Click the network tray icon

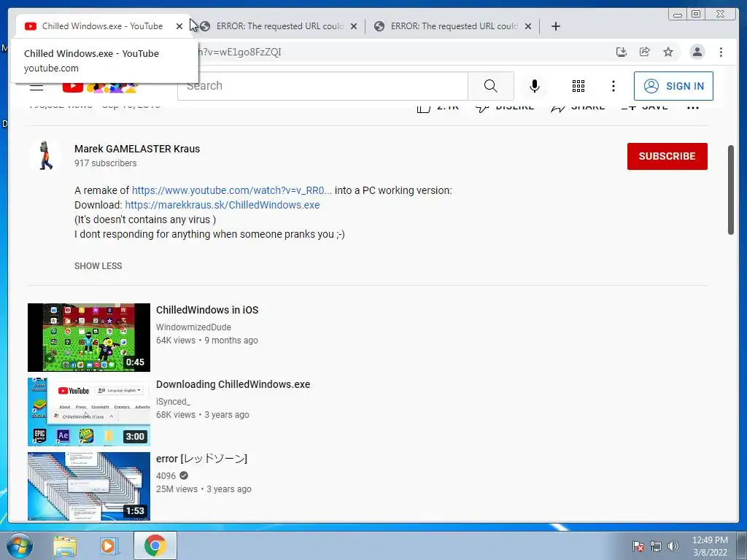pyautogui.click(x=656, y=547)
